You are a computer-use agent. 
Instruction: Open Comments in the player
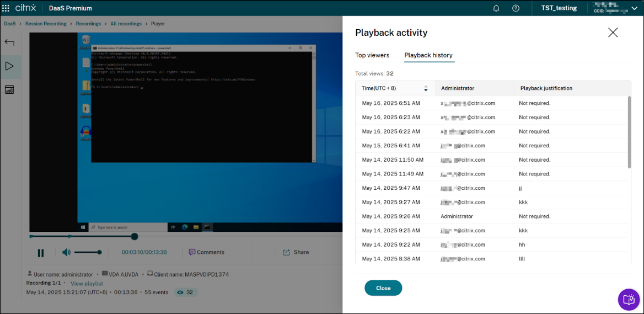coord(207,252)
